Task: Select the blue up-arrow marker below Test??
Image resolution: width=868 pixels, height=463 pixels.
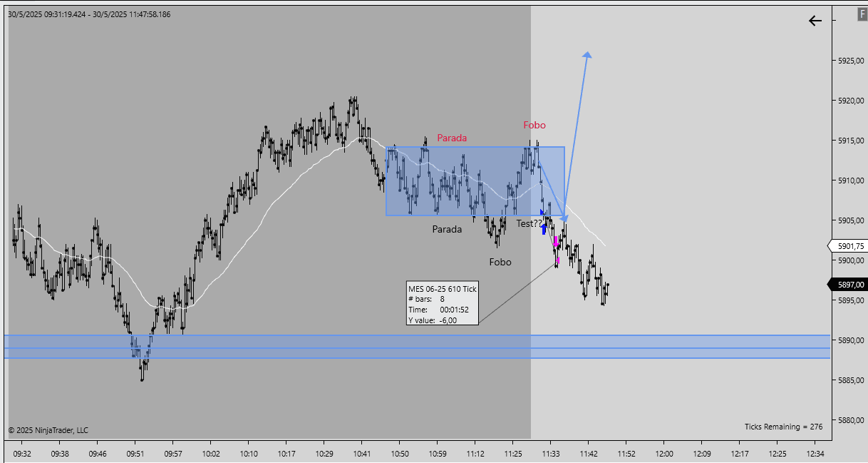Action: click(544, 228)
